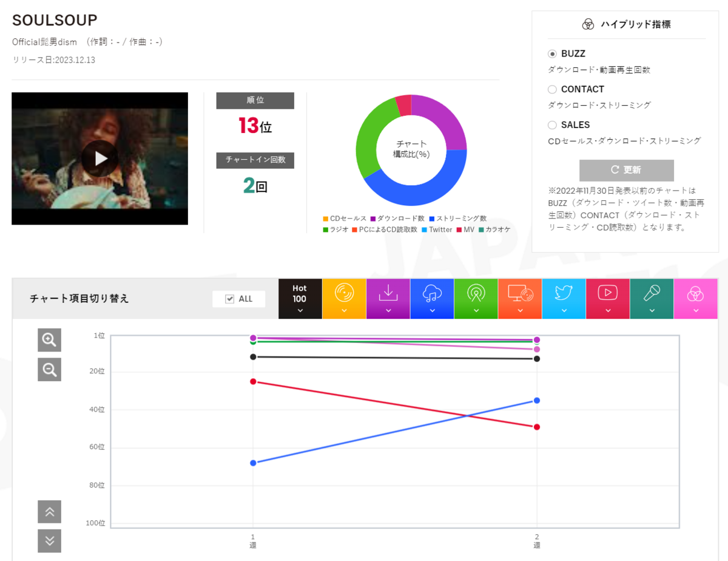Play the SOULSOUP music video

pos(100,158)
